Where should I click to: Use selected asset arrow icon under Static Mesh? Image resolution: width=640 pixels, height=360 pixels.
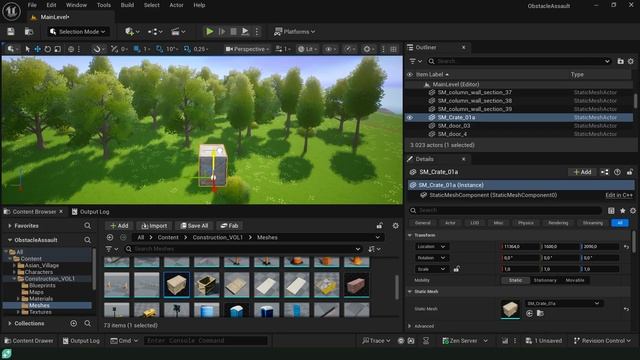[x=529, y=313]
